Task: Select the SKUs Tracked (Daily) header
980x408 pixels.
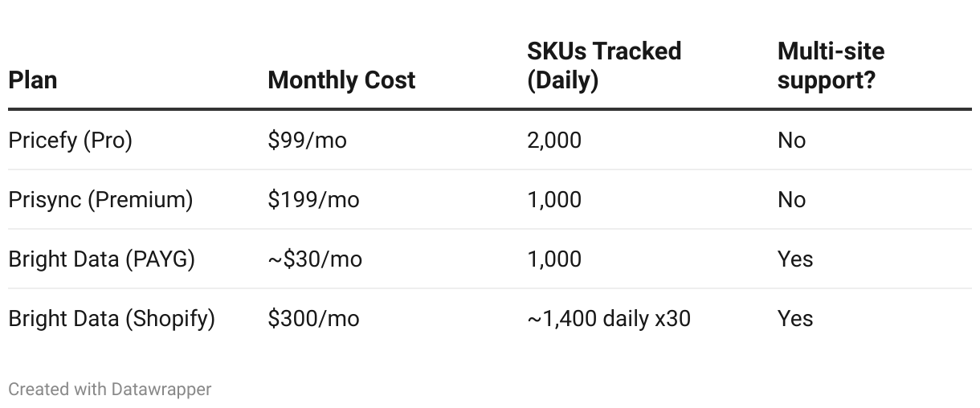Action: point(603,66)
